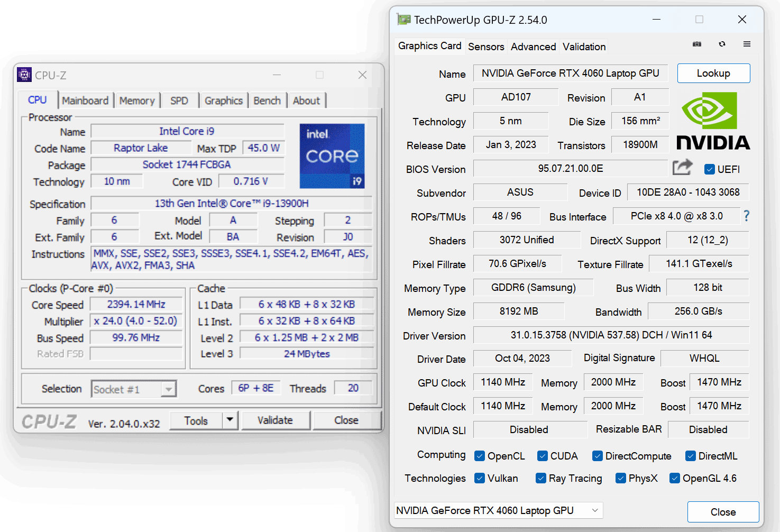
Task: Select the Graphics Card tab in GPU-Z
Action: 429,46
